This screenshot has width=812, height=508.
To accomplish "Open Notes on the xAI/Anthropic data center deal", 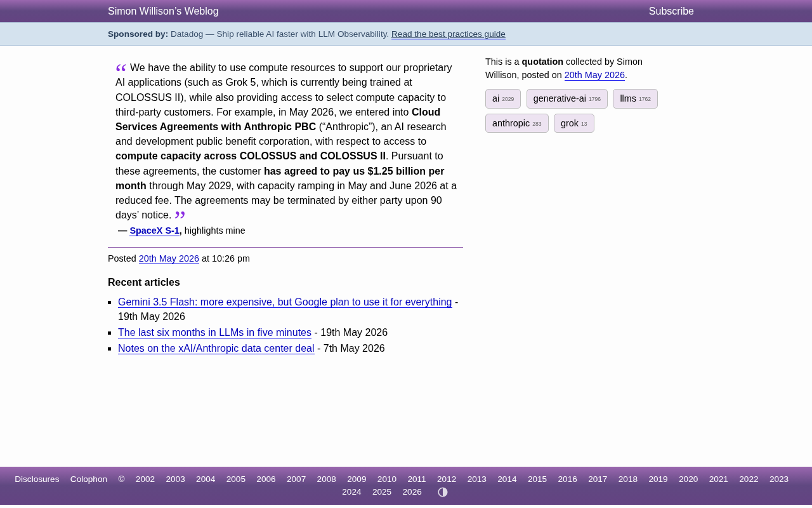I will tap(216, 349).
